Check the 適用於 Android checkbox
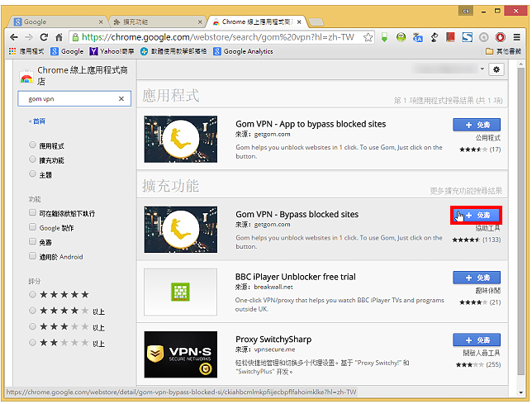Viewport: 532px width, 404px height. tap(32, 255)
